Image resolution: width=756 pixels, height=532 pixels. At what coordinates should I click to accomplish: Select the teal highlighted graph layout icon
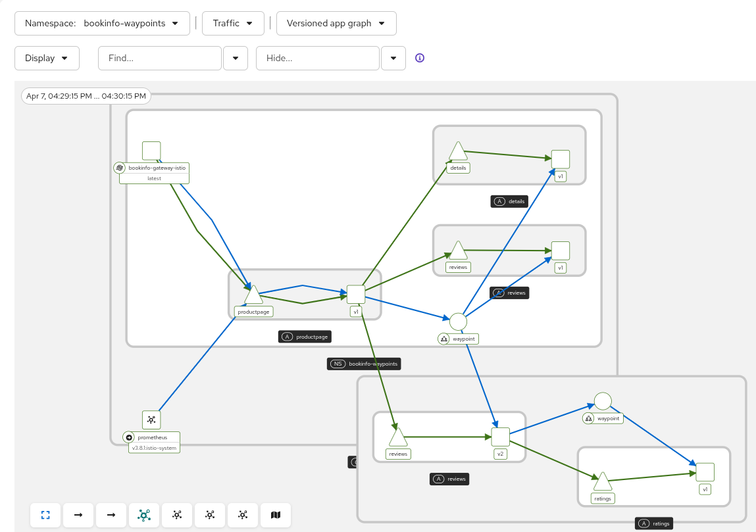tap(144, 515)
